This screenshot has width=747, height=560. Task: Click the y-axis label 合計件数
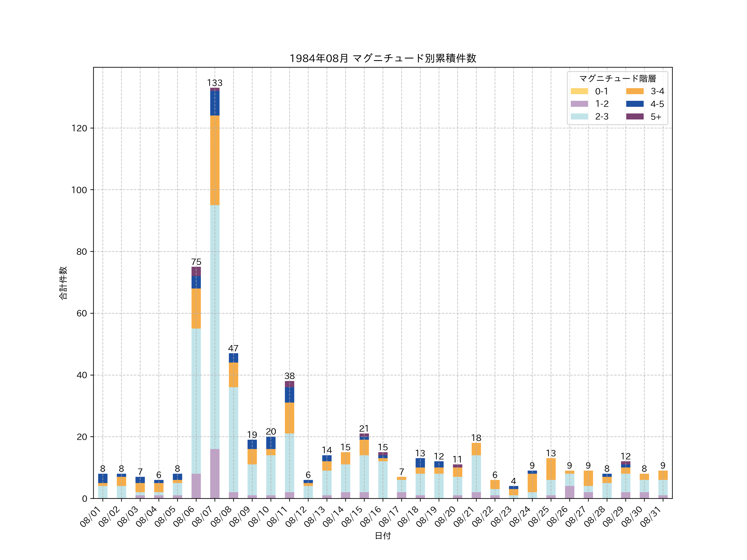63,283
